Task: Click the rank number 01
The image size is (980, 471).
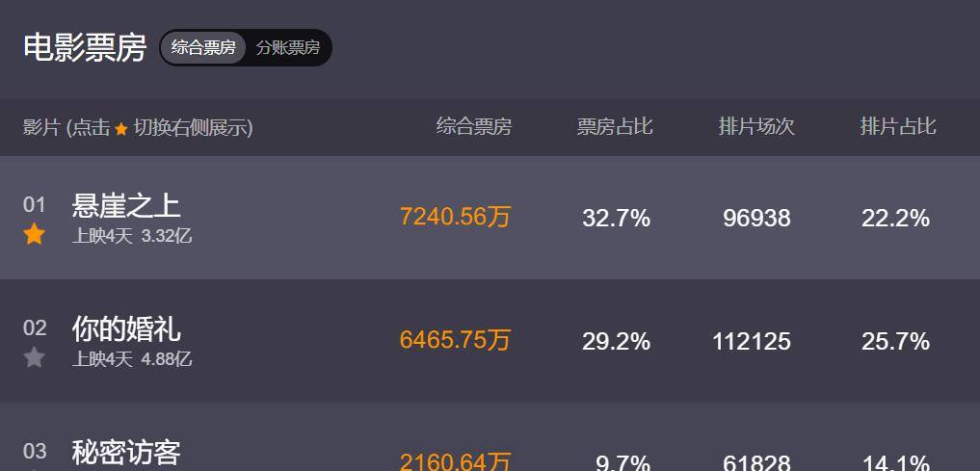Action: (x=35, y=205)
